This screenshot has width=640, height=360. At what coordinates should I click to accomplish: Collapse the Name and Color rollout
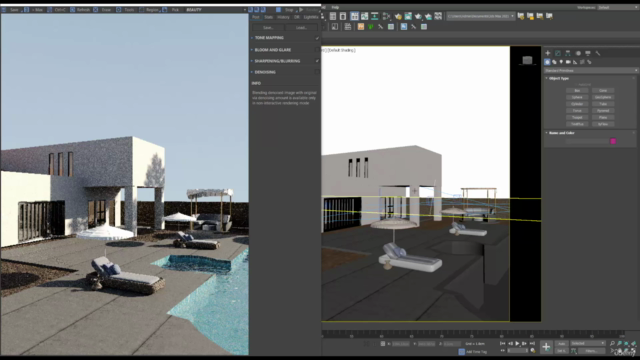[561, 133]
